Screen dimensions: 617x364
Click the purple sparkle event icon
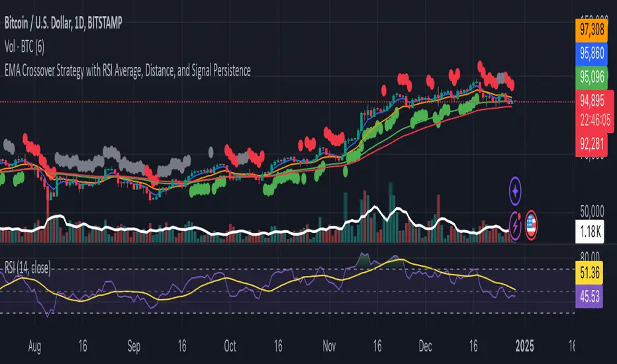[516, 193]
